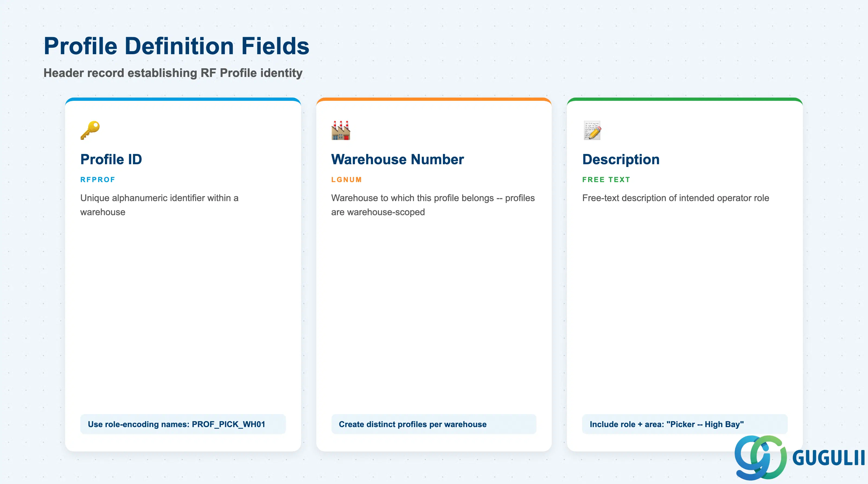The image size is (868, 484).
Task: Click the tip 'Create distinct profiles per warehouse'
Action: tap(434, 424)
